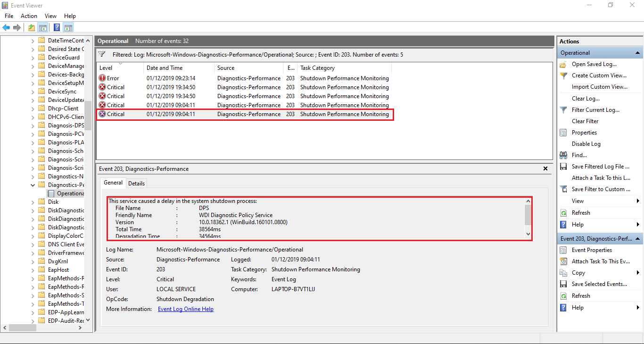The image size is (644, 344).
Task: Switch to the Details tab
Action: [136, 183]
